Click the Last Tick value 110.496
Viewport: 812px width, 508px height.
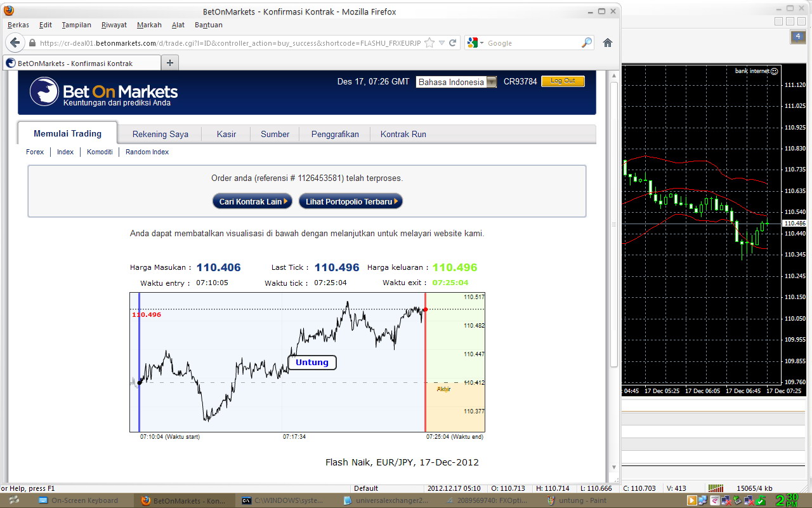[337, 267]
